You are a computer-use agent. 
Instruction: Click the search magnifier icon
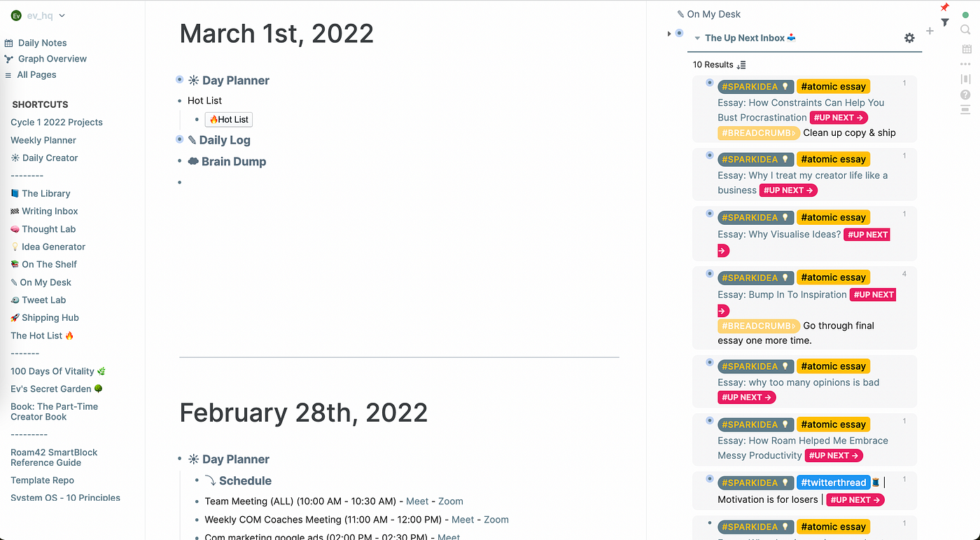click(965, 29)
